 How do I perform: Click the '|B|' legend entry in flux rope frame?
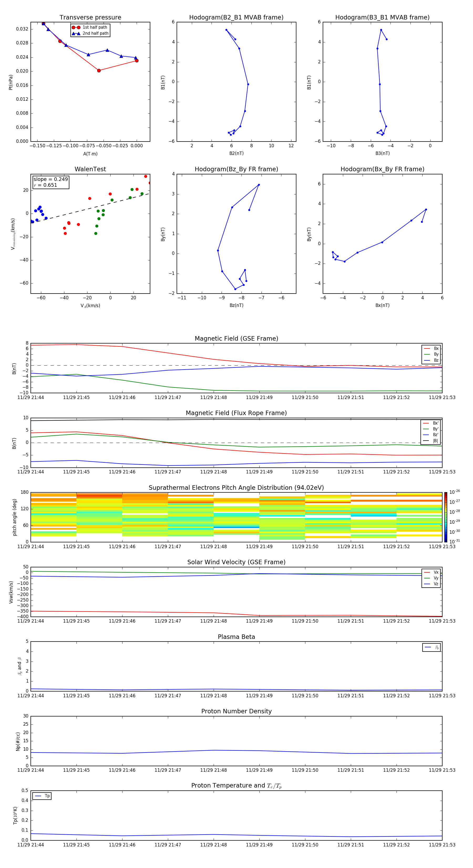[x=431, y=441]
